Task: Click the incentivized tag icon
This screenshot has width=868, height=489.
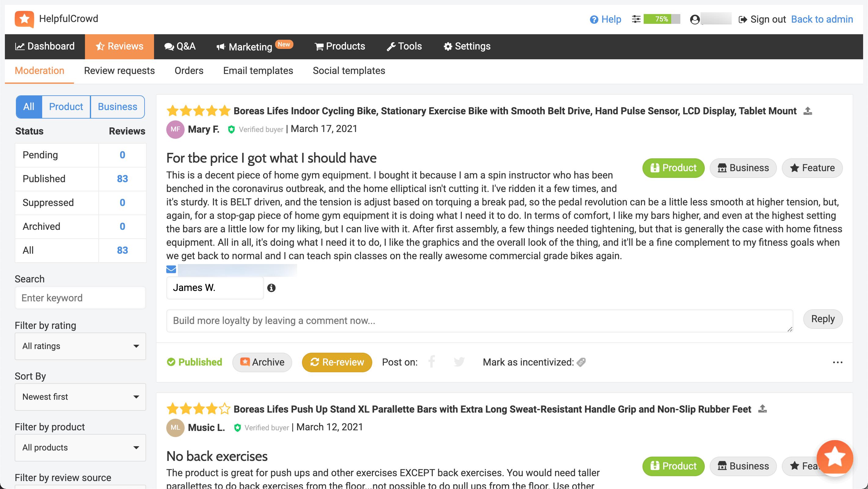Action: pyautogui.click(x=581, y=362)
